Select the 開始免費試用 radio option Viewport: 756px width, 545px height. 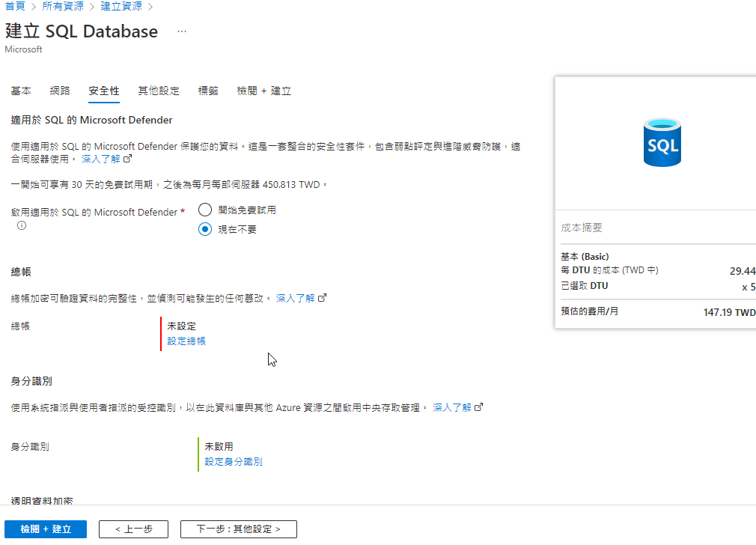(x=205, y=210)
